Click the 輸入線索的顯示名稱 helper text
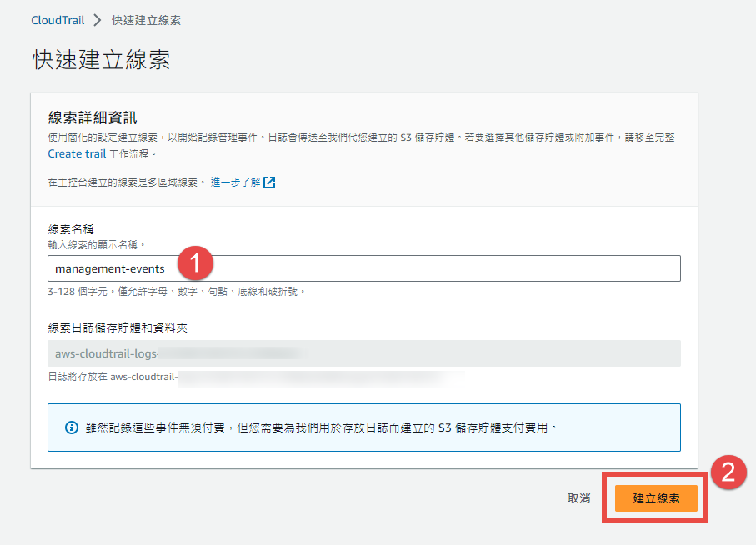Viewport: 756px width, 545px height. [x=96, y=245]
